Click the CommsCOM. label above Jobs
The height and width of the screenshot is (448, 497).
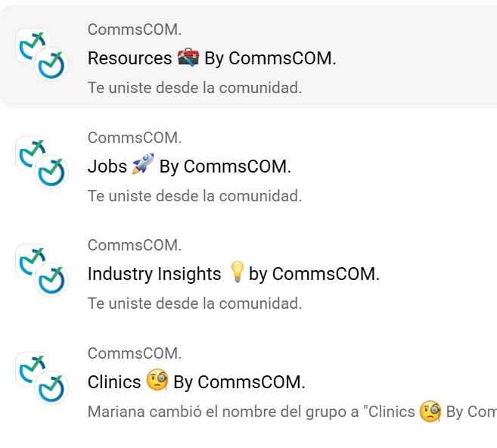pyautogui.click(x=135, y=138)
